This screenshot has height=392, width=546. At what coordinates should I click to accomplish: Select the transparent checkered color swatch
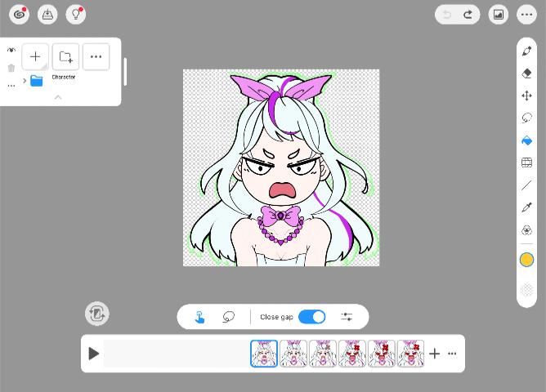[x=526, y=290]
